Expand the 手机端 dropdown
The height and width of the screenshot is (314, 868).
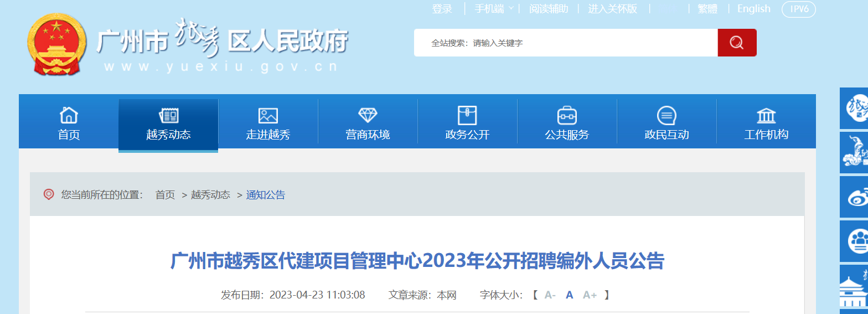click(x=493, y=9)
